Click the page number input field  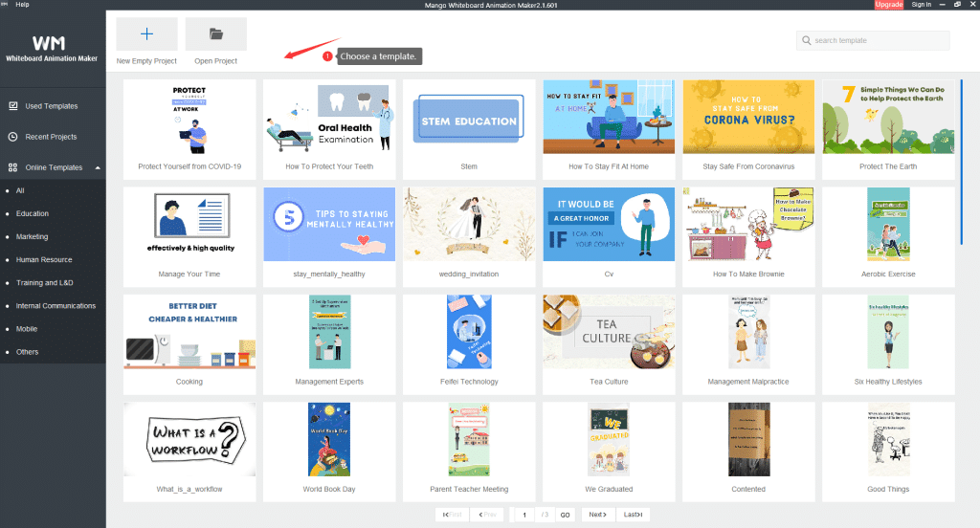[524, 515]
